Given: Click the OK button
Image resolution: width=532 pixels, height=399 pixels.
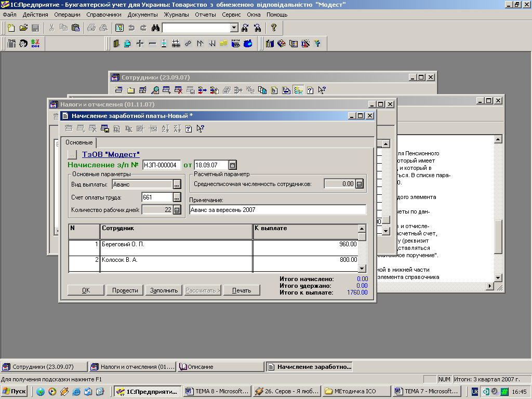Looking at the screenshot, I should click(86, 290).
